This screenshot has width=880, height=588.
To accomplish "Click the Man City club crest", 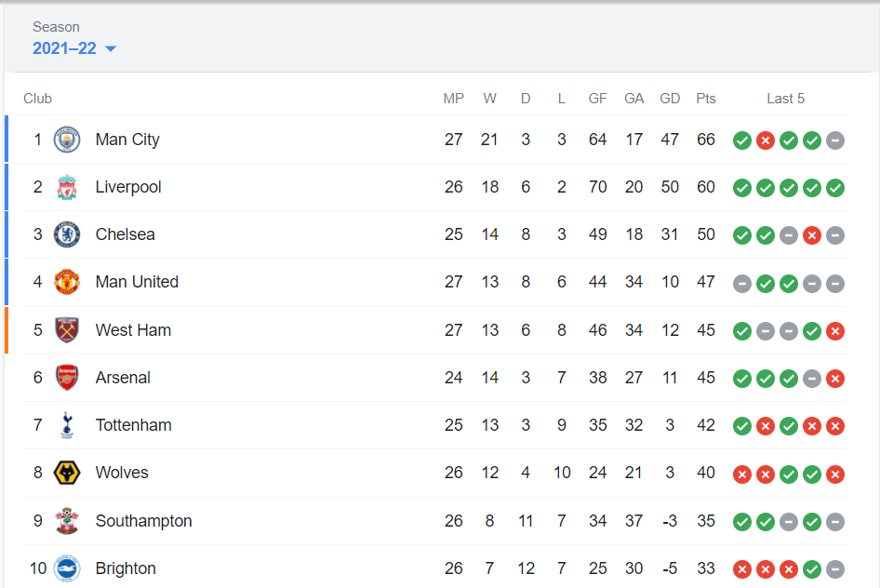I will pos(67,140).
